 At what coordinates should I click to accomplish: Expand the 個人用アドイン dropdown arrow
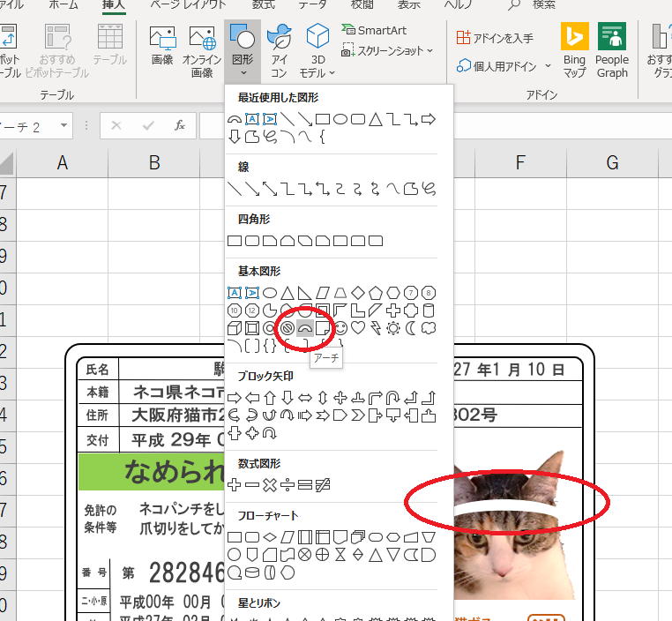point(549,66)
